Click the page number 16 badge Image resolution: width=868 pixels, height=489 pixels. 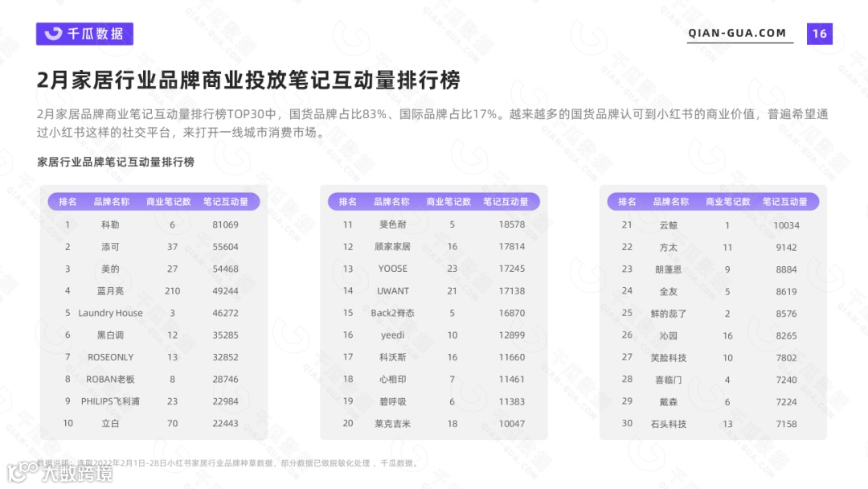pyautogui.click(x=820, y=34)
